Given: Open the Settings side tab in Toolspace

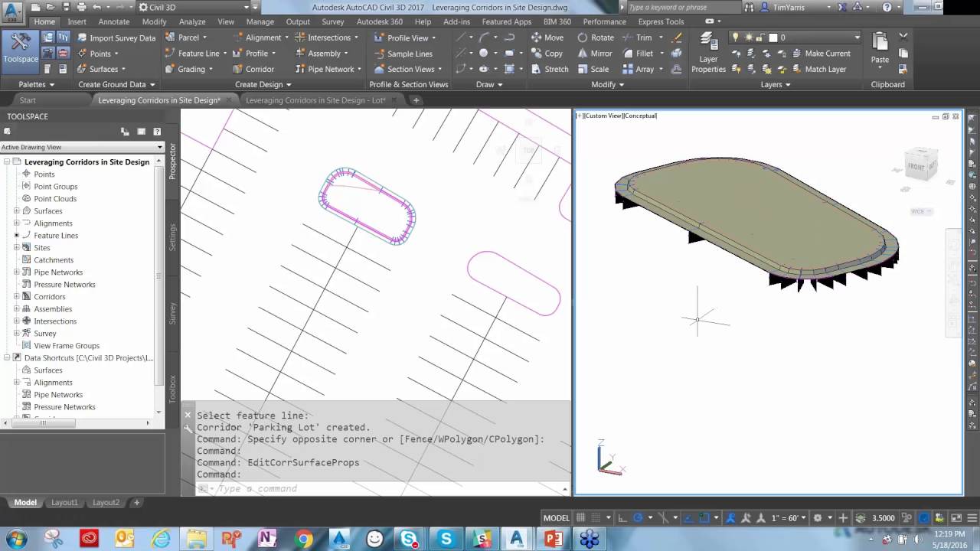Looking at the screenshot, I should tap(172, 237).
